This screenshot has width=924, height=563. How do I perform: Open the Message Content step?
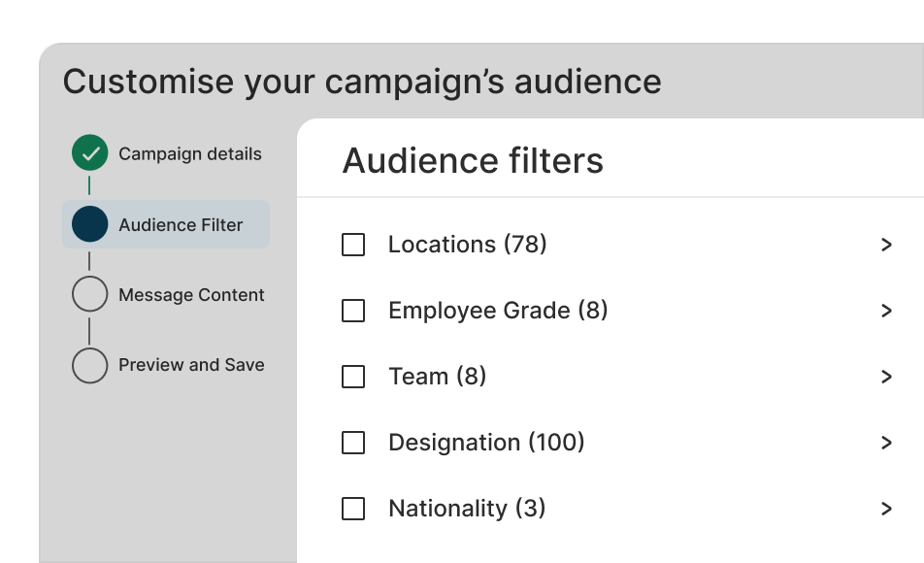[x=191, y=295]
